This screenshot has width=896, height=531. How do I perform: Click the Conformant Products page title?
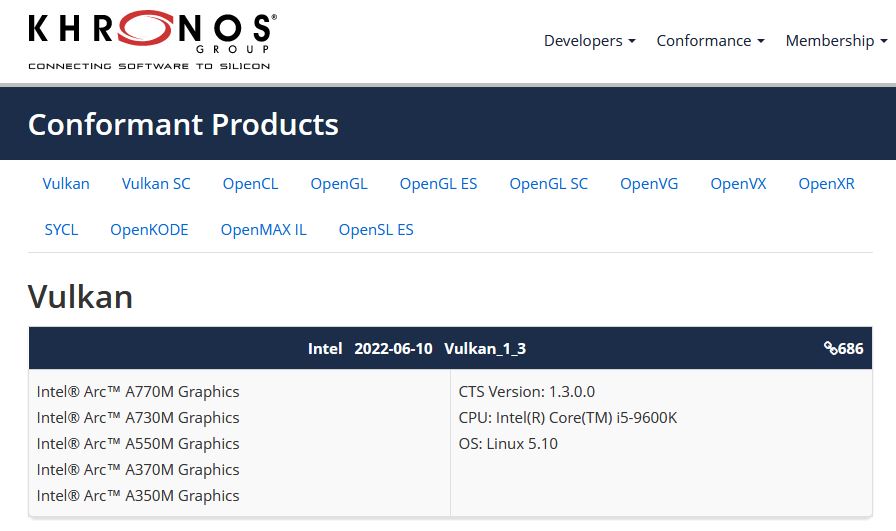(183, 124)
